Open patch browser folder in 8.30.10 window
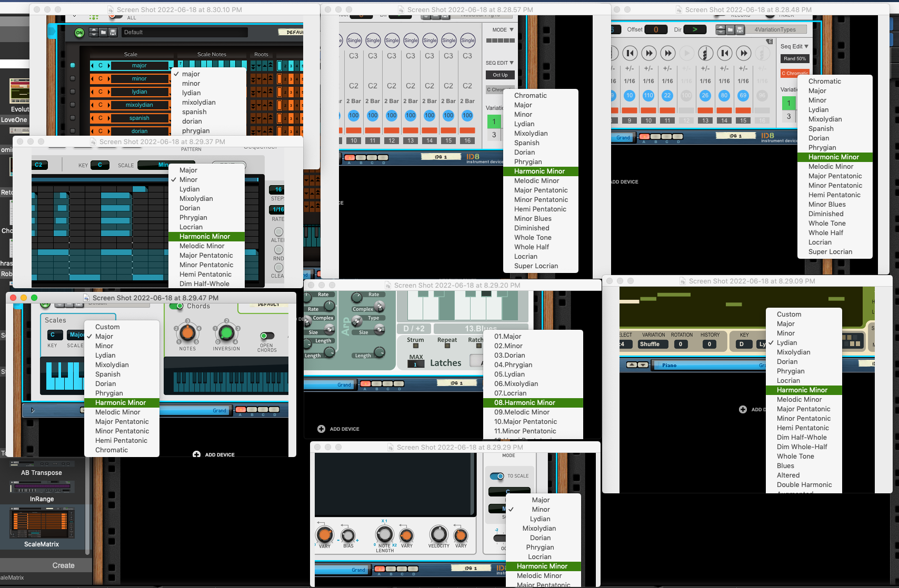This screenshot has width=899, height=588. (x=103, y=32)
